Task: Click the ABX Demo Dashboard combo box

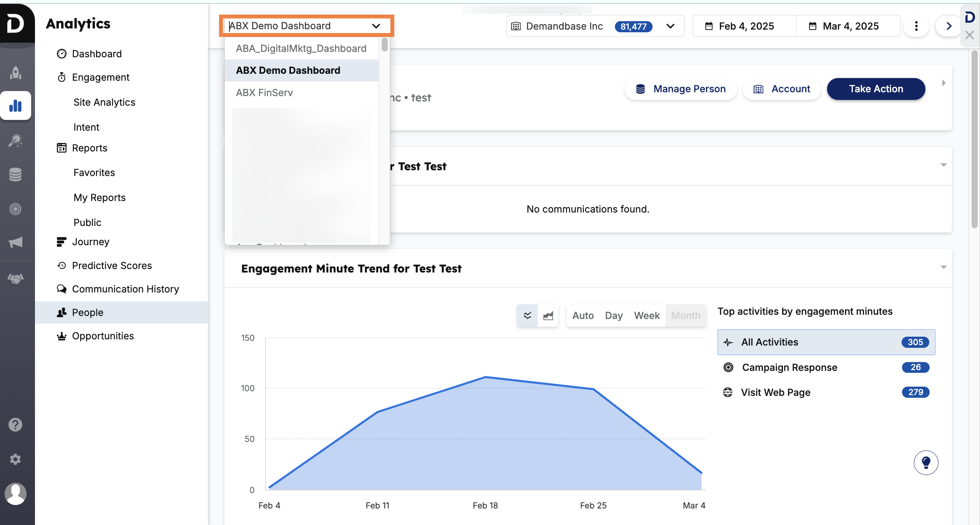Action: tap(306, 26)
